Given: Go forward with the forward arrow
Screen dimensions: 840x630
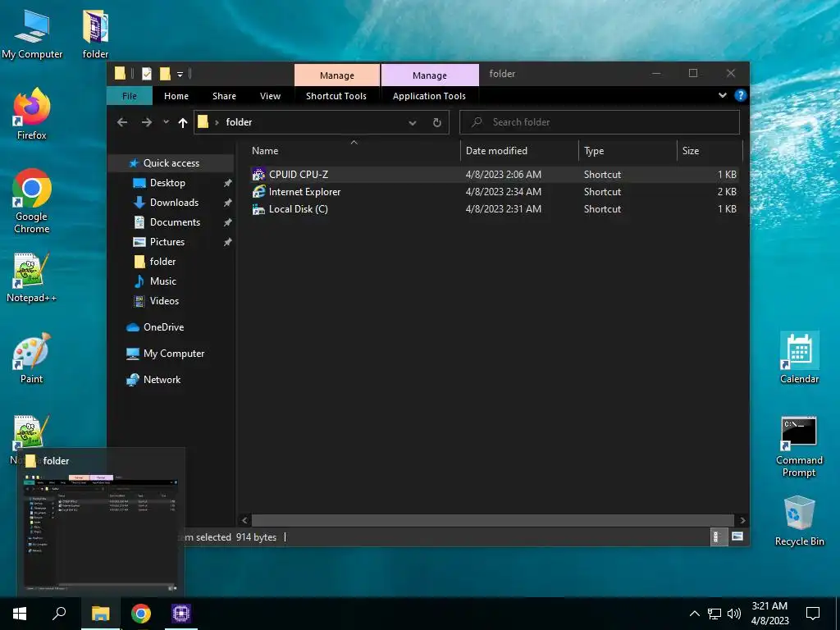Looking at the screenshot, I should click(x=146, y=122).
